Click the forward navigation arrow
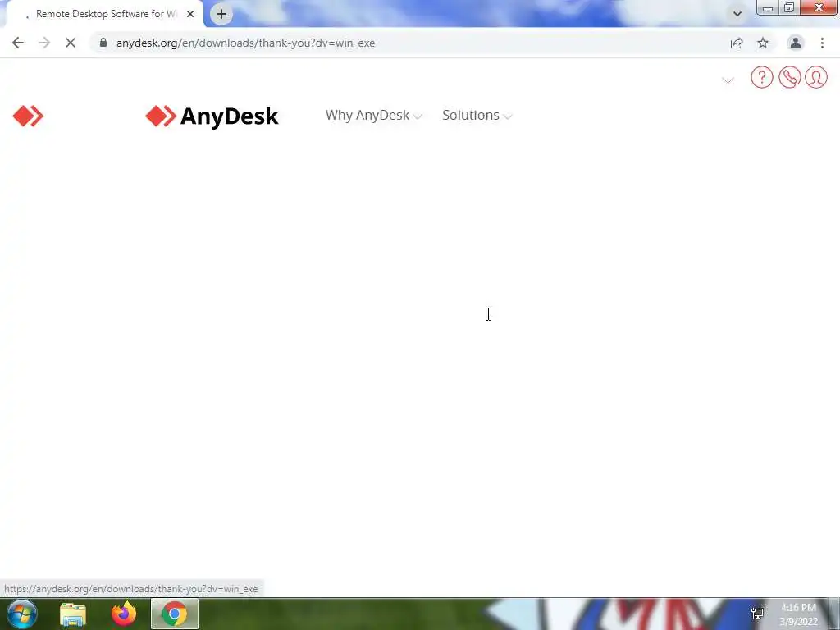 44,43
